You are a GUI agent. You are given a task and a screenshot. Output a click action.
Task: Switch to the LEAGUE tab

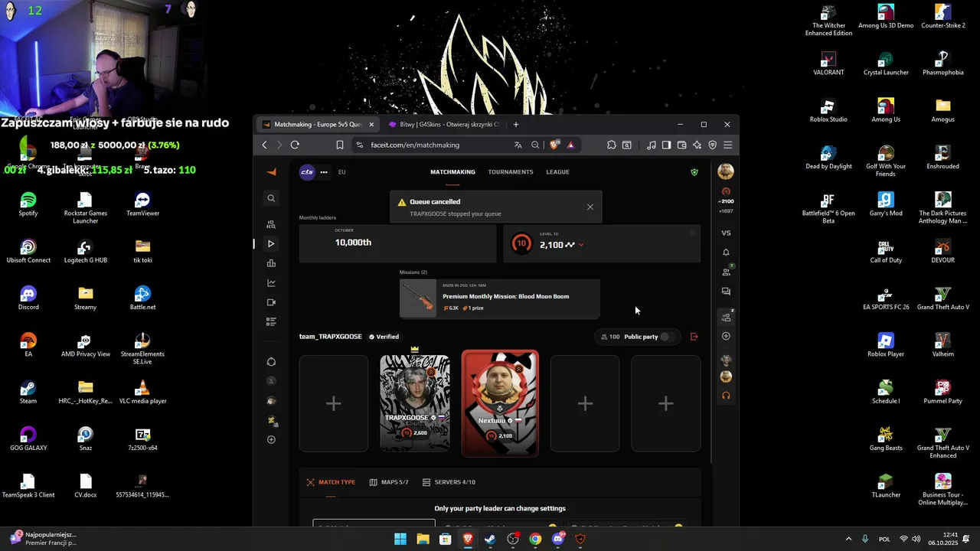(557, 172)
